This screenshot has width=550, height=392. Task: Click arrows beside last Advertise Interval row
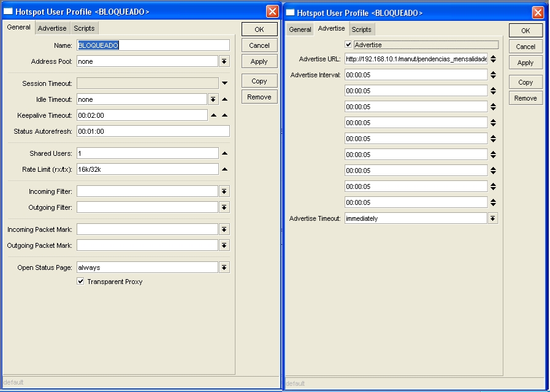pos(493,202)
